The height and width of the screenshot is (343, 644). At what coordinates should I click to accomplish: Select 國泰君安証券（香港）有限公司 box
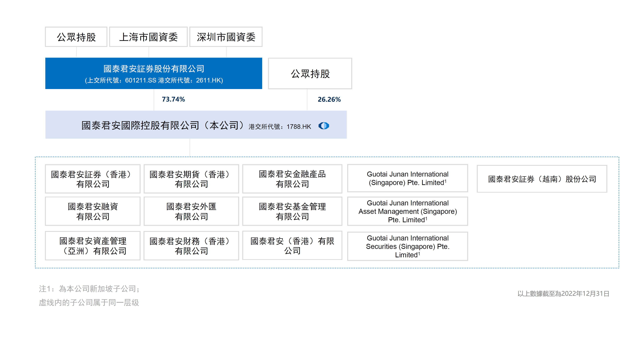(93, 179)
